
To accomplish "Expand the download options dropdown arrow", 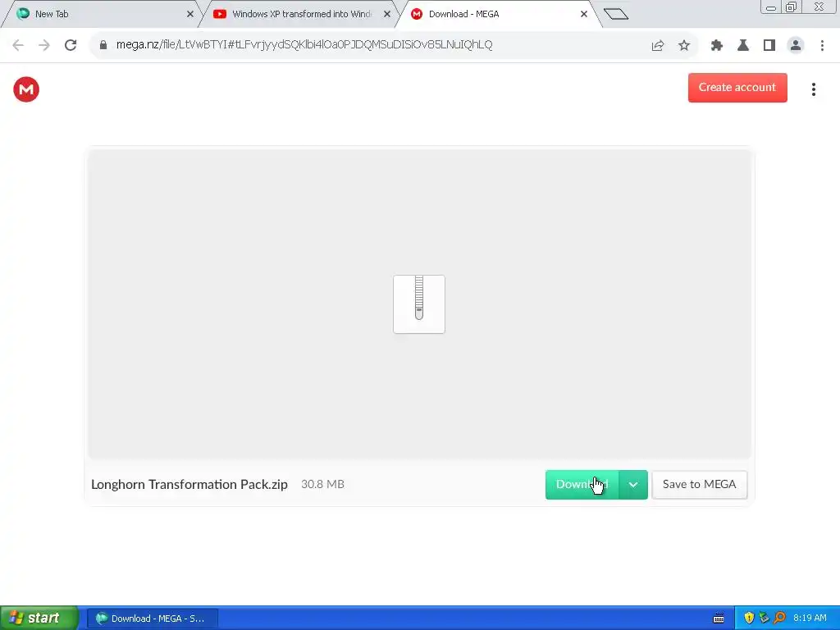I will coord(633,485).
